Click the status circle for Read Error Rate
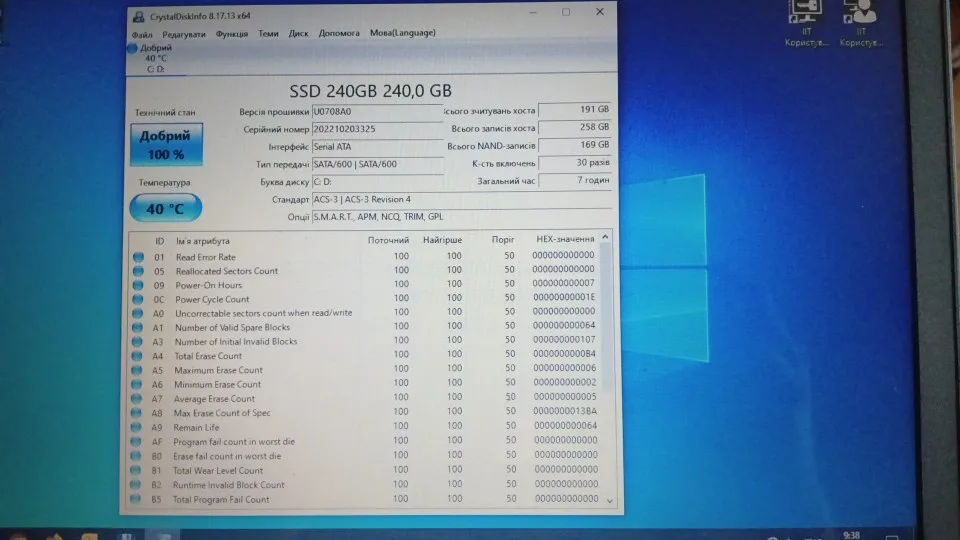 138,257
